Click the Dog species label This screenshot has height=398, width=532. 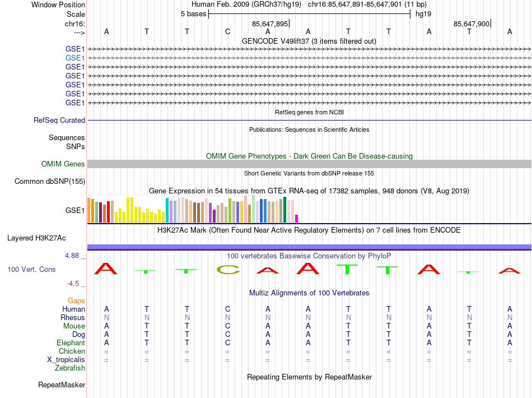[x=78, y=335]
